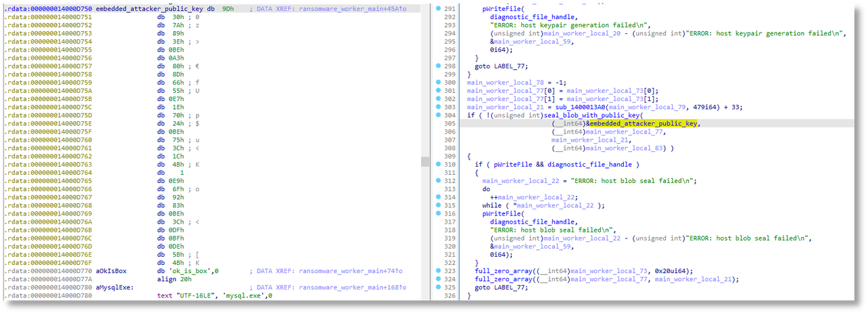
Task: Click the blue dot beside line 312
Action: (438, 181)
